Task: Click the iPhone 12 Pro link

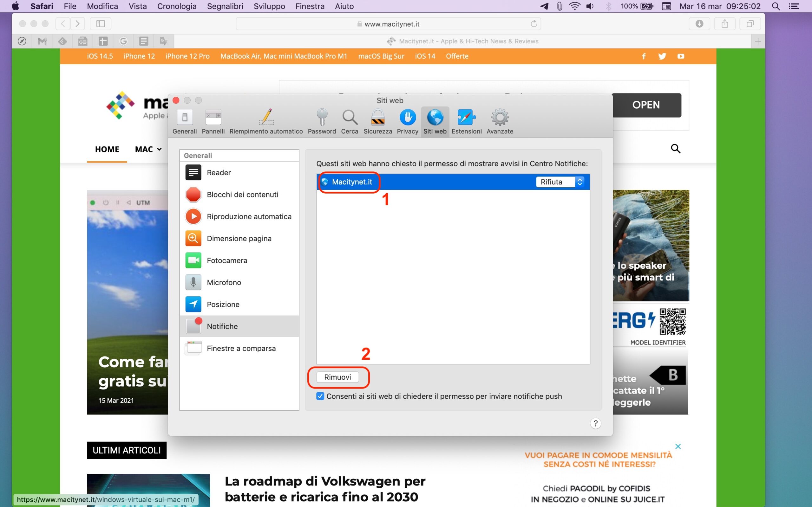Action: [187, 56]
